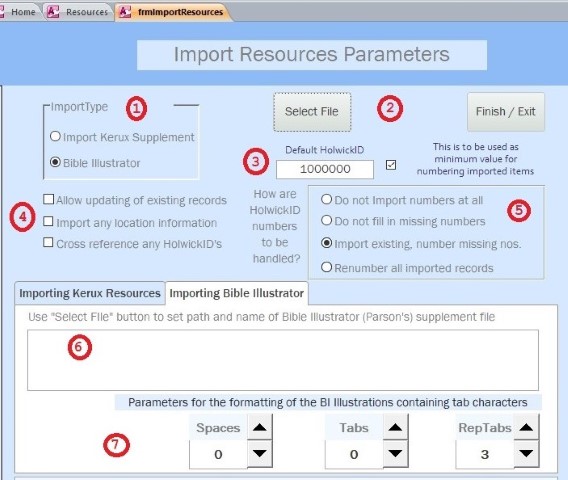Check Import any location information

[x=48, y=221]
